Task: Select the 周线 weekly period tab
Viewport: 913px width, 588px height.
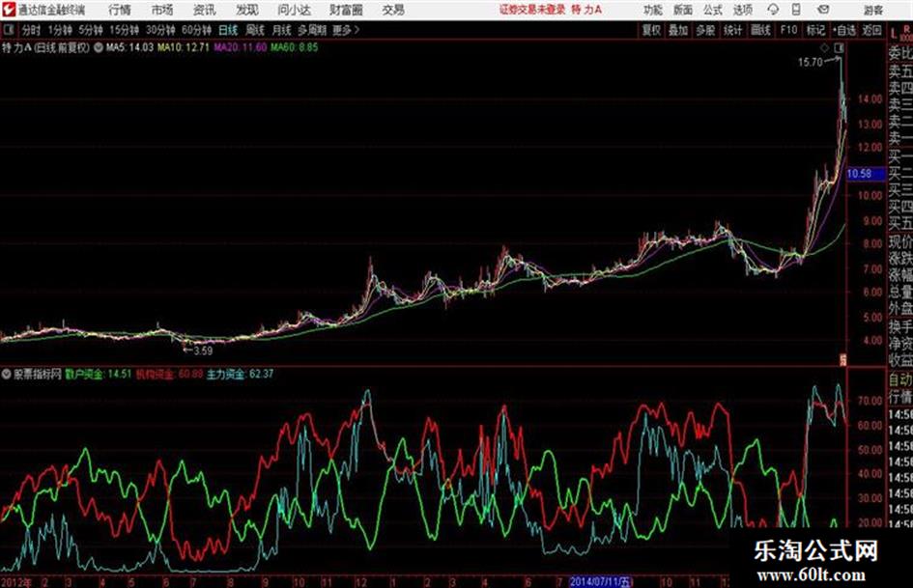Action: pyautogui.click(x=255, y=30)
